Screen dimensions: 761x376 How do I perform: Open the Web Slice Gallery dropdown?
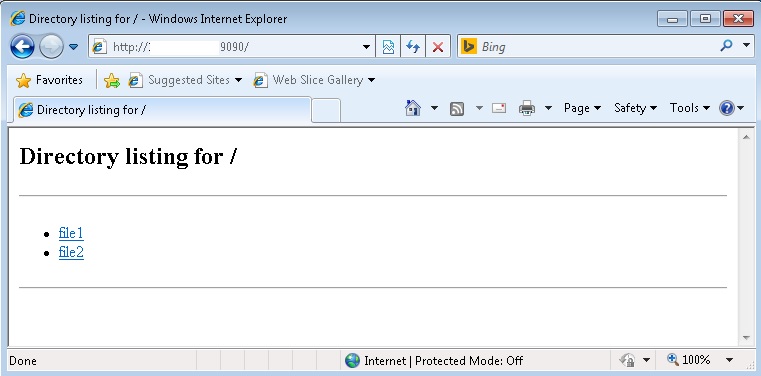coord(314,80)
